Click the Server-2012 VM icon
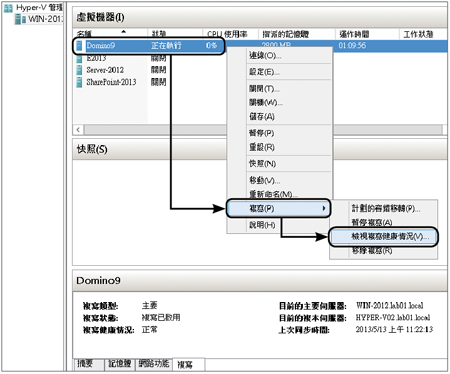Image resolution: width=450 pixels, height=374 pixels. [79, 70]
